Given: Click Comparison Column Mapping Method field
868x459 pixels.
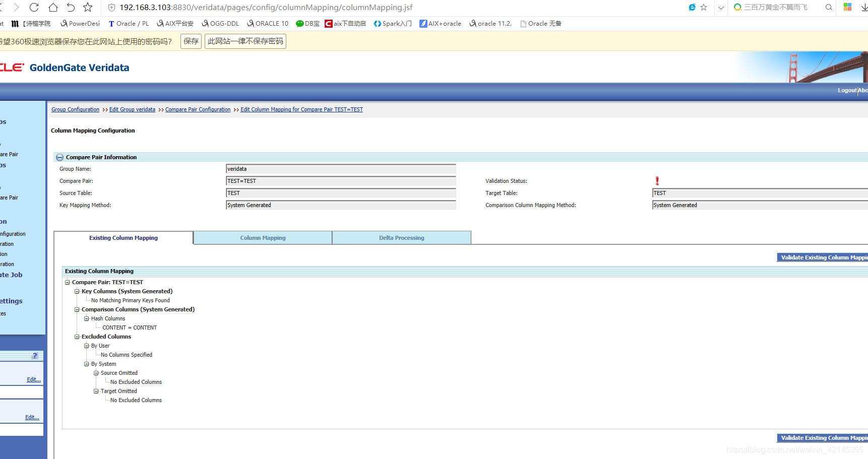Looking at the screenshot, I should click(760, 205).
